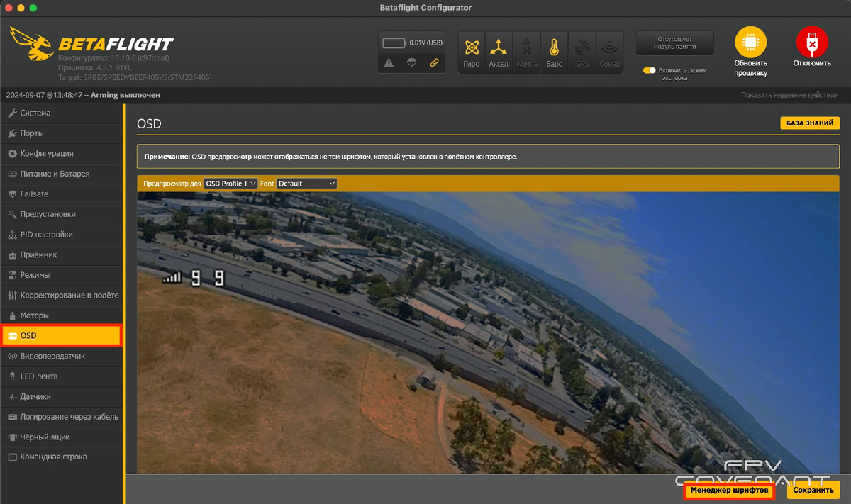Open the Font Manager button

[x=729, y=490]
